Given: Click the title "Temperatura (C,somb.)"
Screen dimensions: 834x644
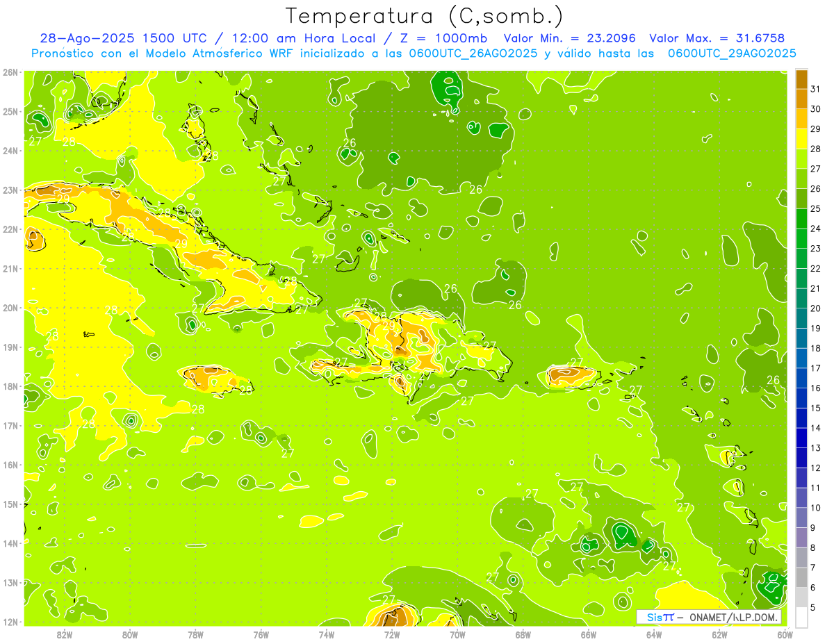Looking at the screenshot, I should tap(424, 17).
